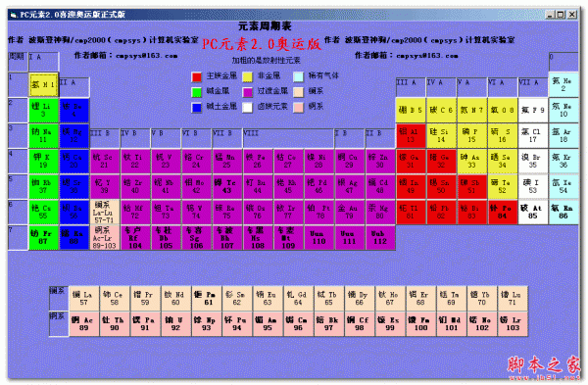The width and height of the screenshot is (588, 385).
Task: Click the blue alkaline earth legend swatch
Action: pyautogui.click(x=197, y=108)
